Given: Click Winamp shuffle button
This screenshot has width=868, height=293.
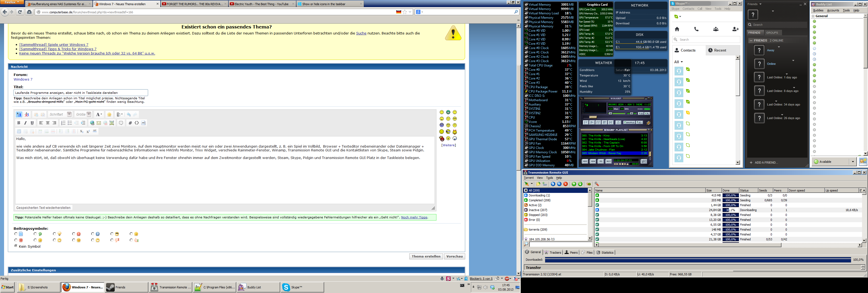Looking at the screenshot, I should (629, 122).
